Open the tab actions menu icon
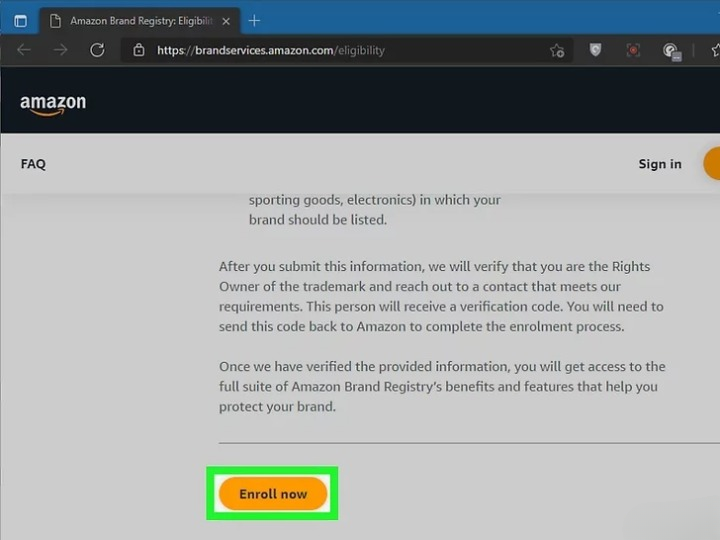This screenshot has height=540, width=720. (x=20, y=21)
